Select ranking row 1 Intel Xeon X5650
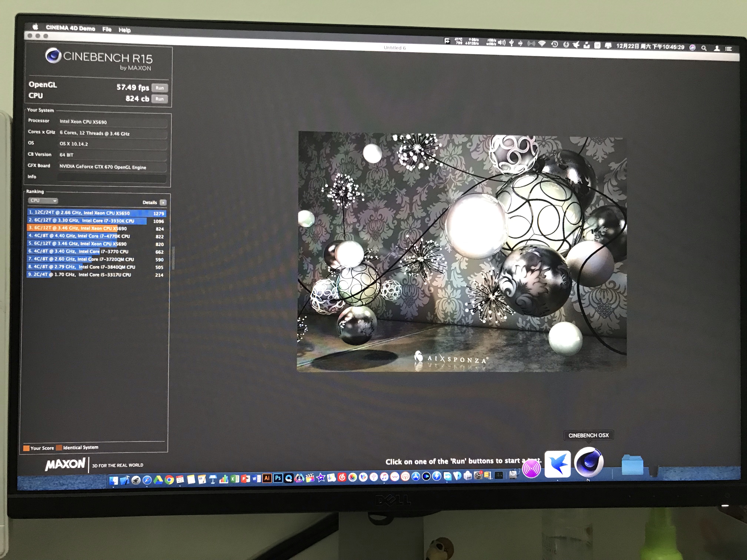This screenshot has width=747, height=560. 97,213
